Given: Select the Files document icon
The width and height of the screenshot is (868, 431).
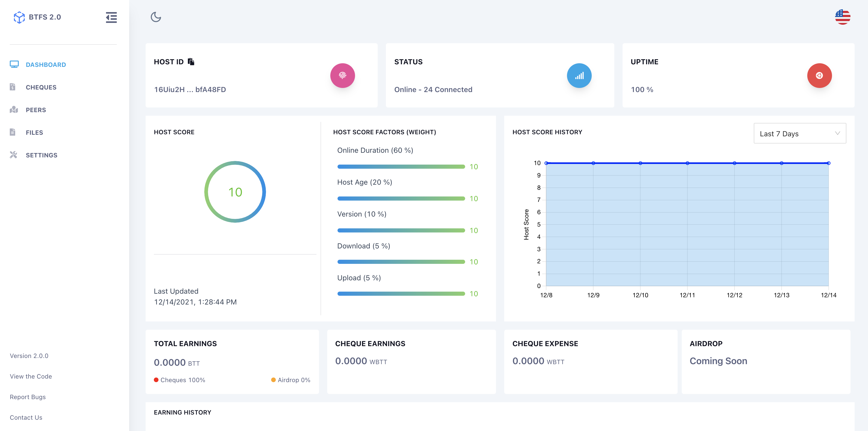Looking at the screenshot, I should pyautogui.click(x=13, y=132).
